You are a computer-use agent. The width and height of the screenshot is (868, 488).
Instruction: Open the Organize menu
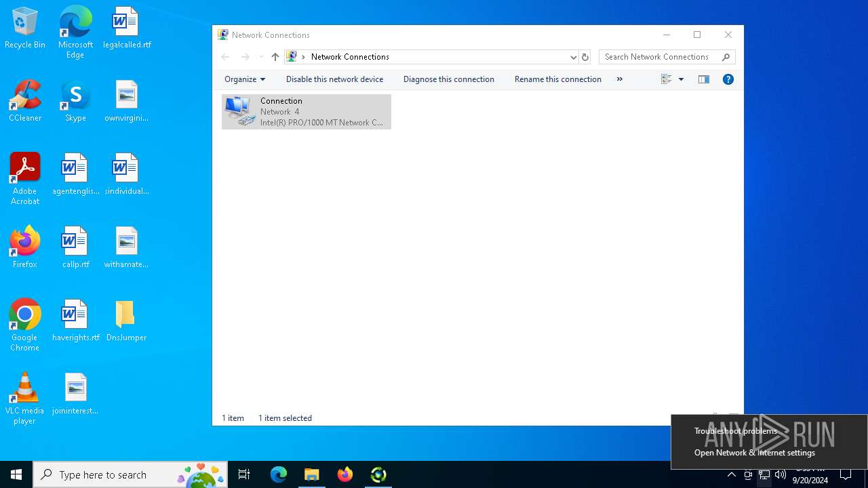[x=245, y=79]
